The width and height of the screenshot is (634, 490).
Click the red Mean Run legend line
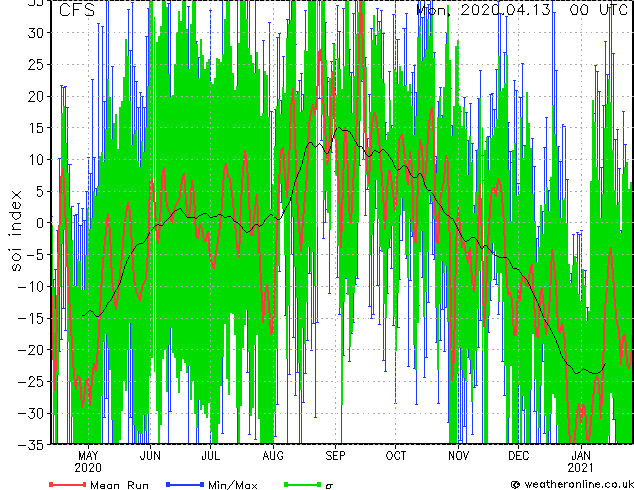(68, 484)
